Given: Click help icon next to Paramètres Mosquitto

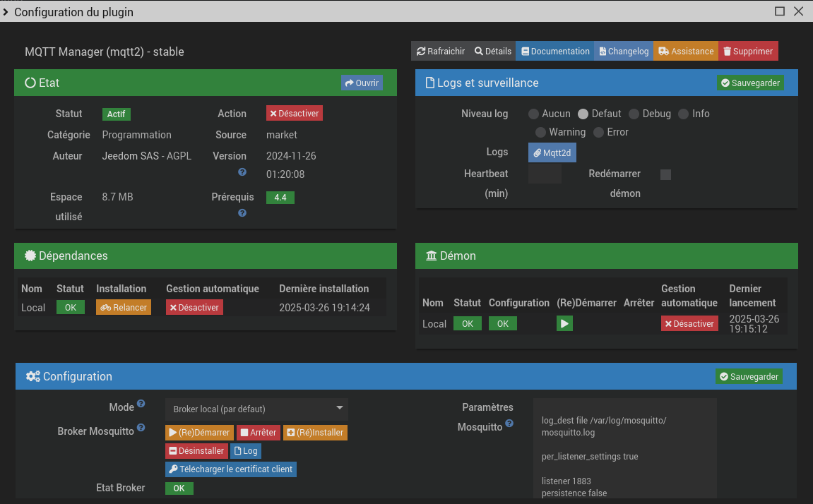Looking at the screenshot, I should 509,424.
